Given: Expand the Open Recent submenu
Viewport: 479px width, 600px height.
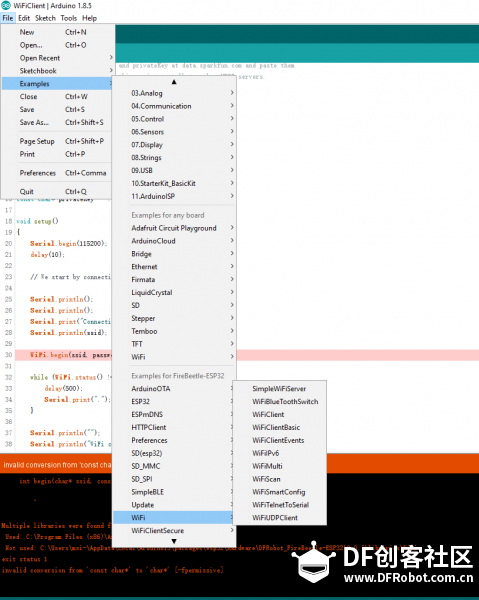Looking at the screenshot, I should pos(57,58).
